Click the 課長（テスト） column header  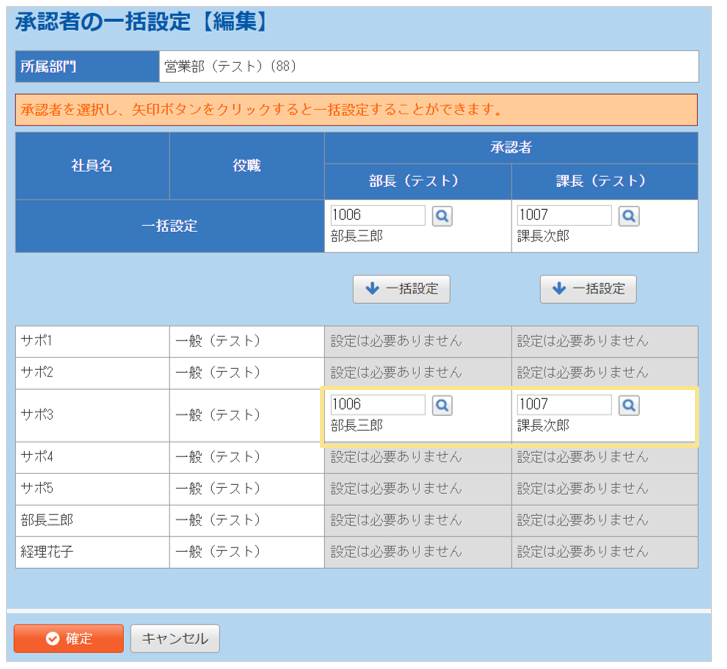pos(604,181)
